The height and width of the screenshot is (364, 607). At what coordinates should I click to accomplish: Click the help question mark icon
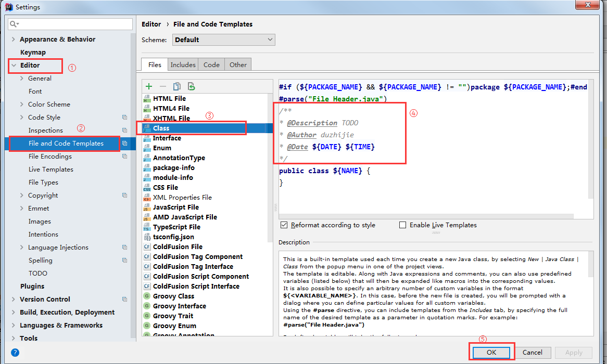[15, 353]
